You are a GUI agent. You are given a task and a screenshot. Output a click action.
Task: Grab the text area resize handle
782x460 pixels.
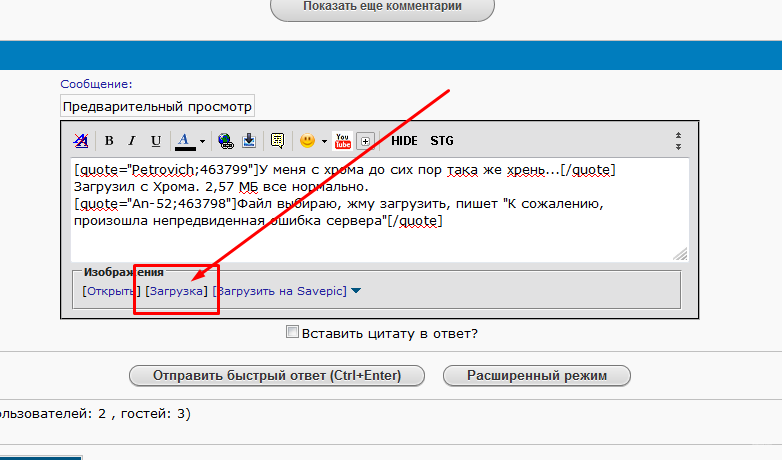pyautogui.click(x=680, y=254)
